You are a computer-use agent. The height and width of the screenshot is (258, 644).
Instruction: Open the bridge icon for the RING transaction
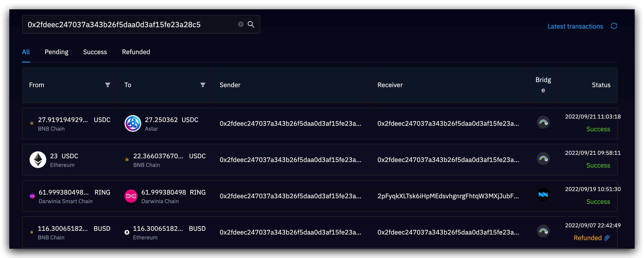click(x=543, y=195)
